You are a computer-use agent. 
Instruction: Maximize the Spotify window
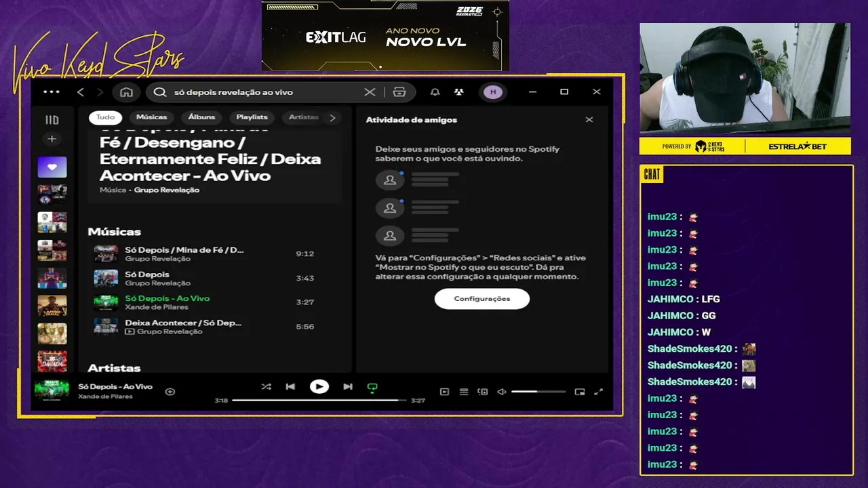[x=564, y=92]
